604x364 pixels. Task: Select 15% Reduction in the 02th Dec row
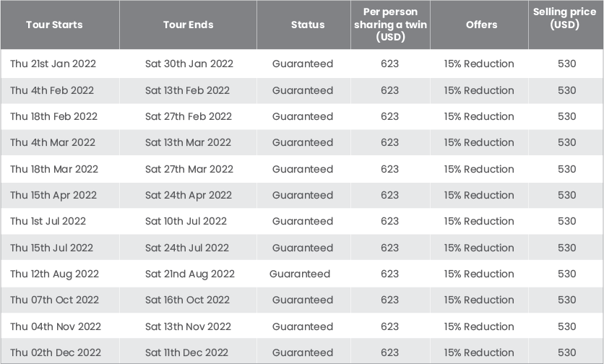[x=479, y=352]
